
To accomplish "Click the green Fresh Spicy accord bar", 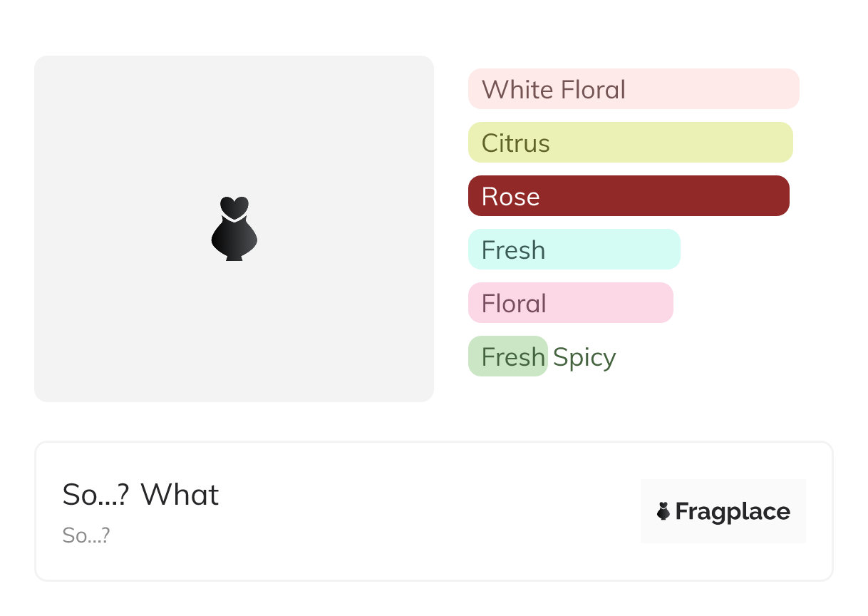I will 507,356.
